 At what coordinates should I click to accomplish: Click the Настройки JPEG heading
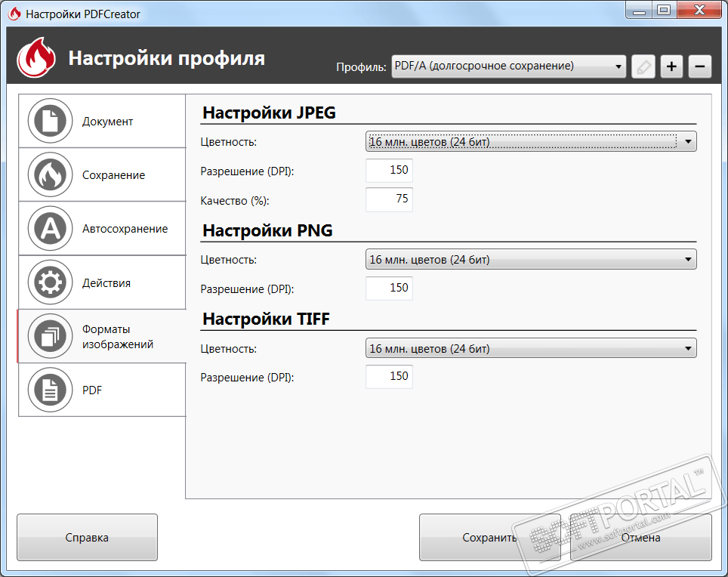point(270,113)
